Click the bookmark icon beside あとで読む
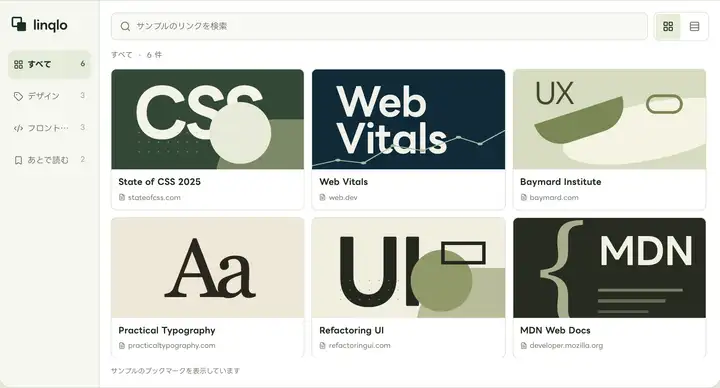720x388 pixels. (x=18, y=160)
